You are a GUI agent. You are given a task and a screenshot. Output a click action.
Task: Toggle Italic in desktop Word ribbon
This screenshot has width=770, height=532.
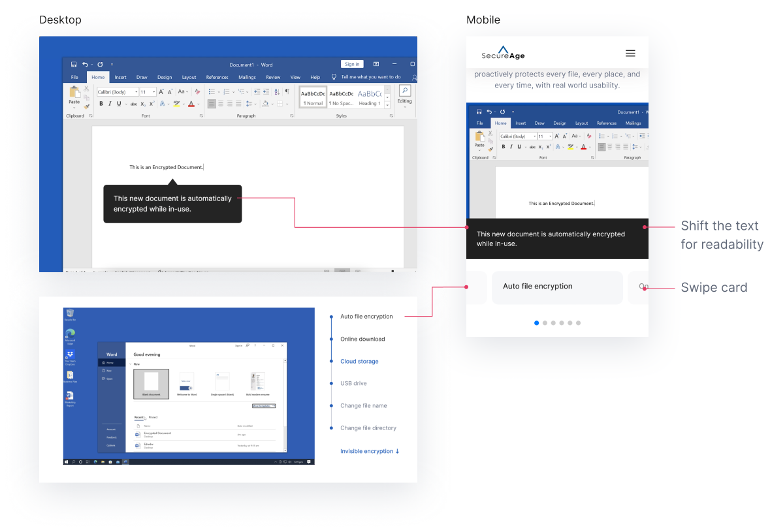coord(110,104)
